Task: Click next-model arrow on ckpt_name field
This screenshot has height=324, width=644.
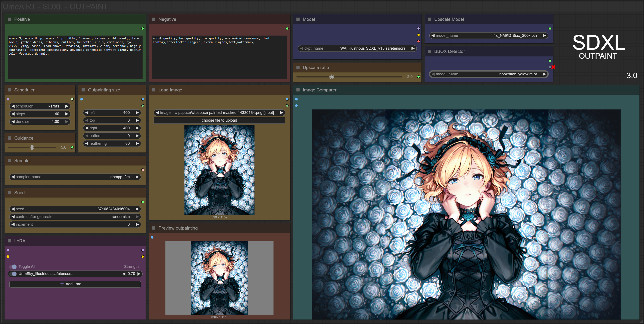Action: coord(413,48)
